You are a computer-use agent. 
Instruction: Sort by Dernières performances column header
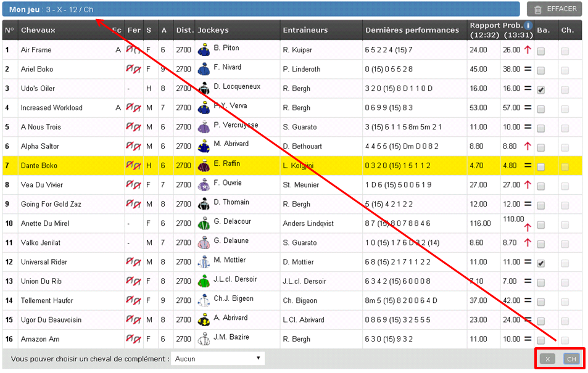pos(412,30)
